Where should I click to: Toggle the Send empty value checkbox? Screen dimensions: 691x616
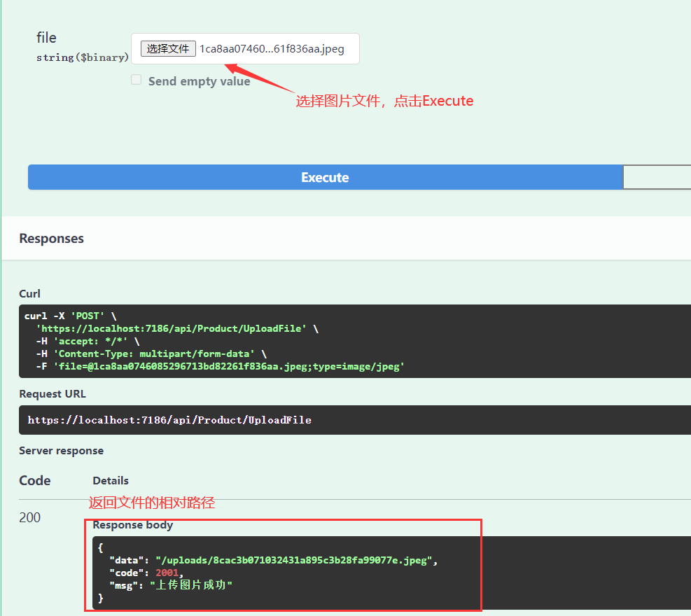tap(137, 80)
